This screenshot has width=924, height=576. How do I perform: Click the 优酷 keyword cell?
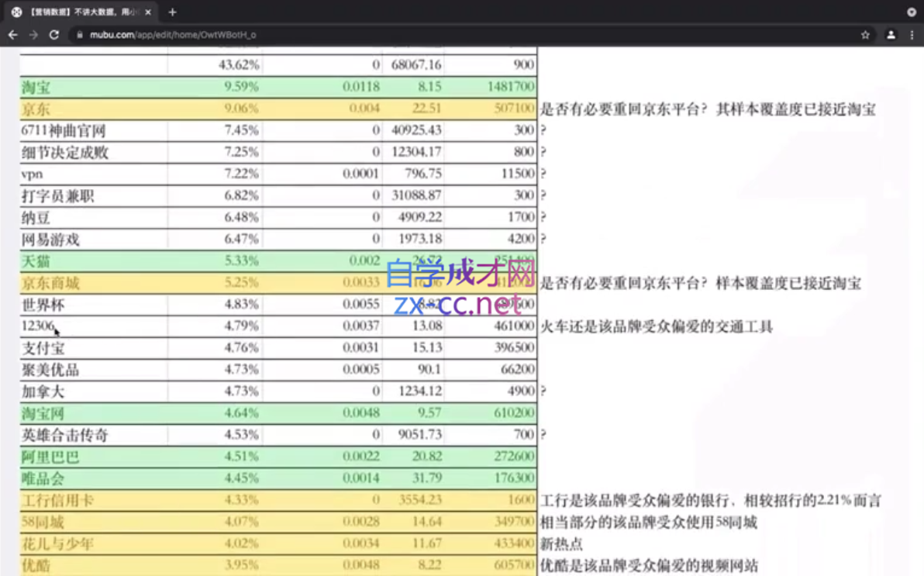click(93, 565)
